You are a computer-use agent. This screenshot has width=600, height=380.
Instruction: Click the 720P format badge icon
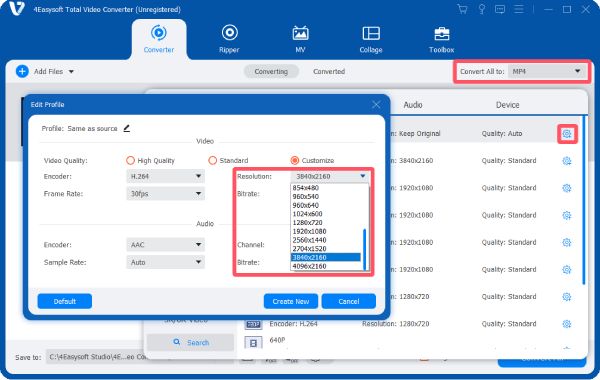click(x=253, y=325)
